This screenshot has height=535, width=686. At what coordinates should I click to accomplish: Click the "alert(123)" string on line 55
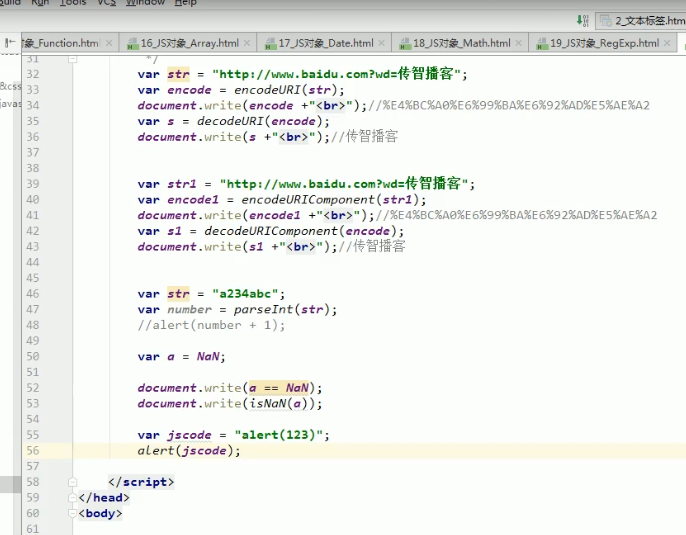(x=278, y=435)
